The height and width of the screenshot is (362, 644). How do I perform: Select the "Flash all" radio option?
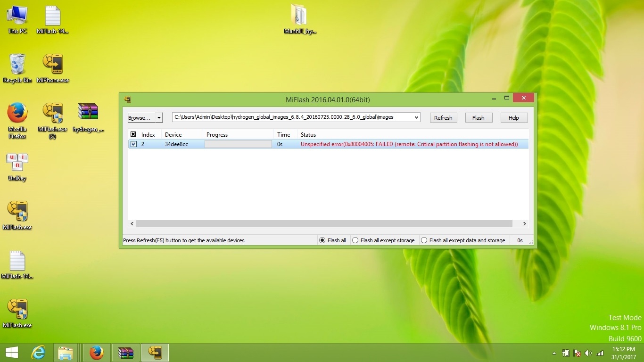[x=333, y=240]
